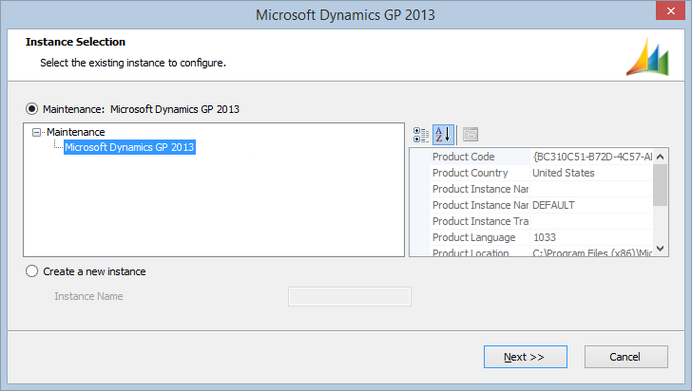
Task: Click the Categorized view icon
Action: pos(421,135)
